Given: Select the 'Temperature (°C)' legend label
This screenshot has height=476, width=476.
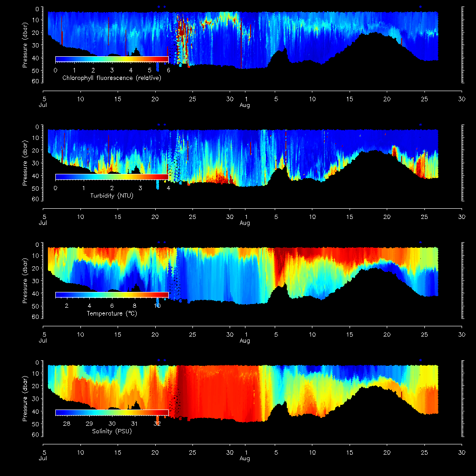Looking at the screenshot, I should click(x=112, y=314).
